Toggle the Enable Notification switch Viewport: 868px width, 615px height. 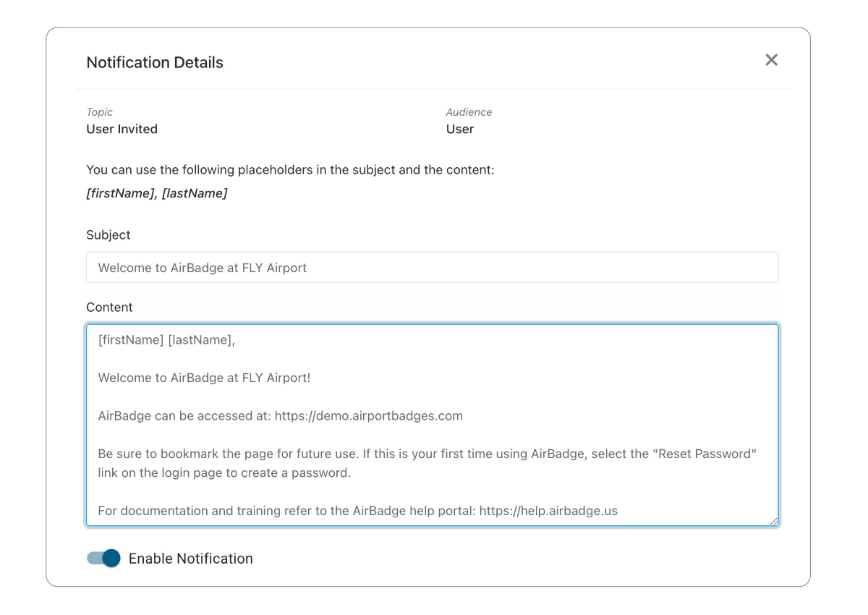tap(103, 558)
